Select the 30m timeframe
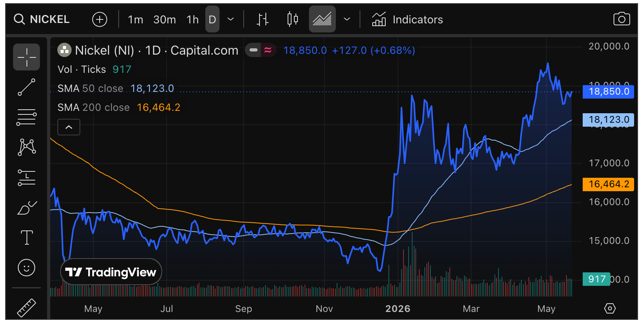The width and height of the screenshot is (644, 327). (165, 19)
